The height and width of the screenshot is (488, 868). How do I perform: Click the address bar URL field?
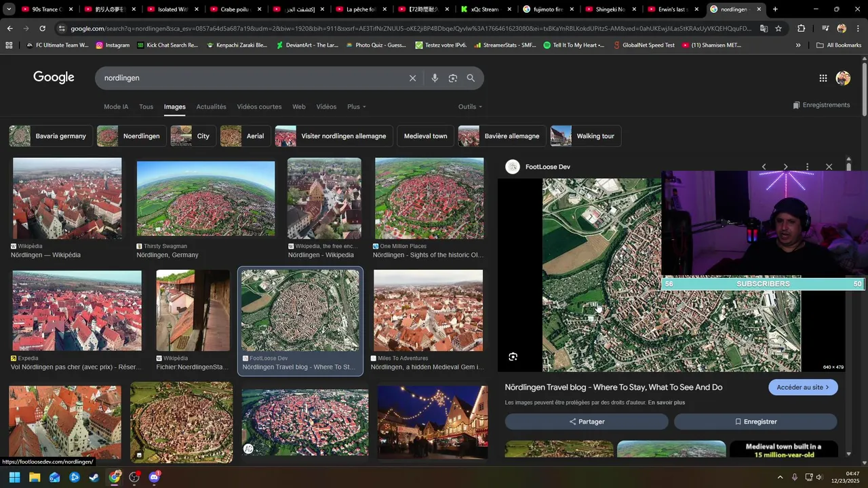pyautogui.click(x=410, y=28)
